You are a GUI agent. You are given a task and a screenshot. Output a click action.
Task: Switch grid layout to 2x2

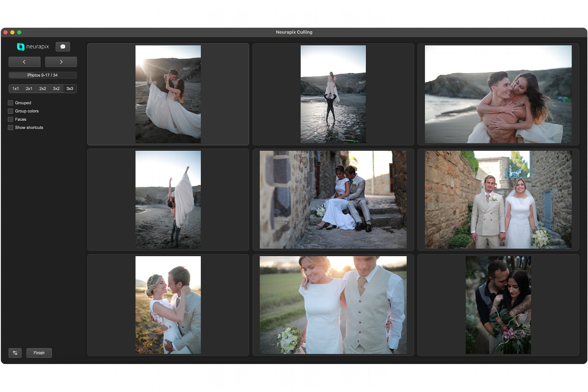43,89
